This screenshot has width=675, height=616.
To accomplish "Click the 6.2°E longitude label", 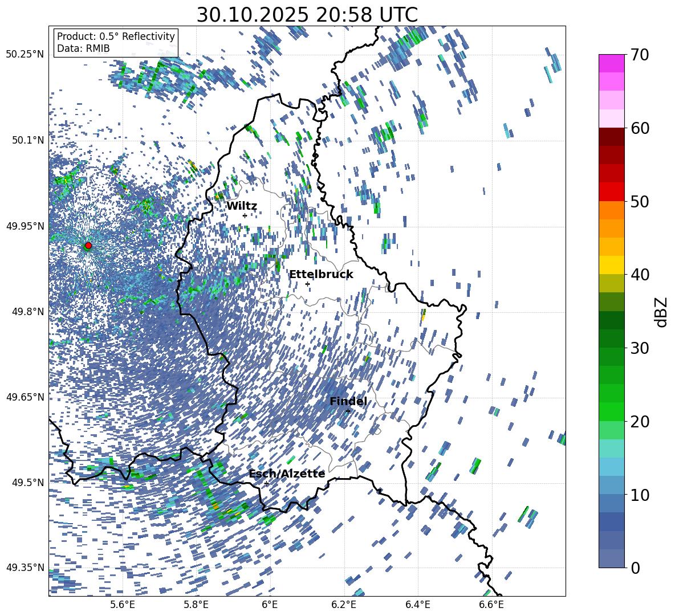I will click(x=344, y=605).
